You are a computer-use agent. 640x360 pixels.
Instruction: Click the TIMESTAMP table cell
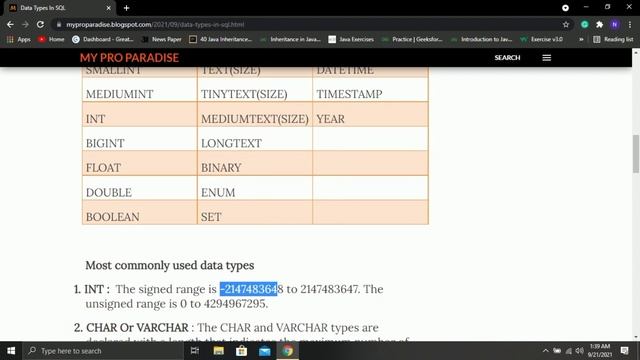[x=370, y=90]
